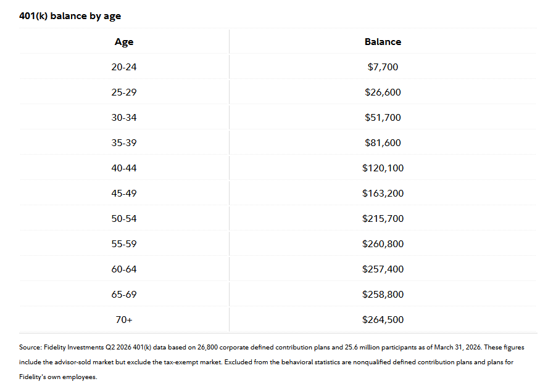548x392 pixels.
Task: Click the Fidelity Investments source footnote
Action: [x=272, y=362]
